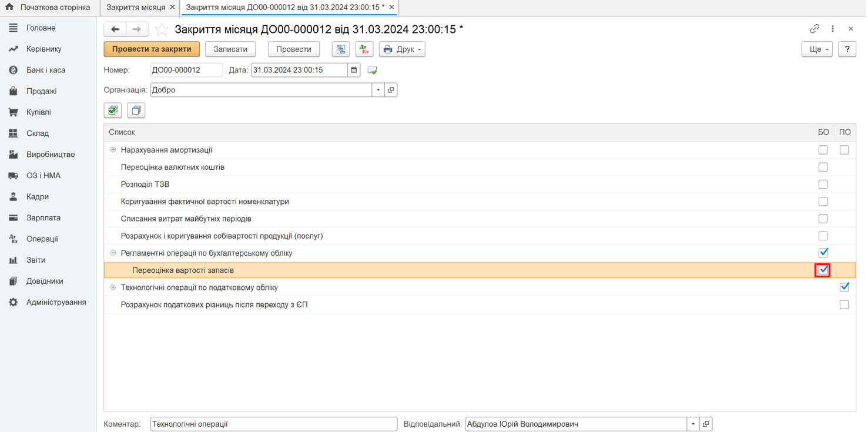Click the check all items icon
Viewport: 868px width, 432px height.
click(x=113, y=110)
